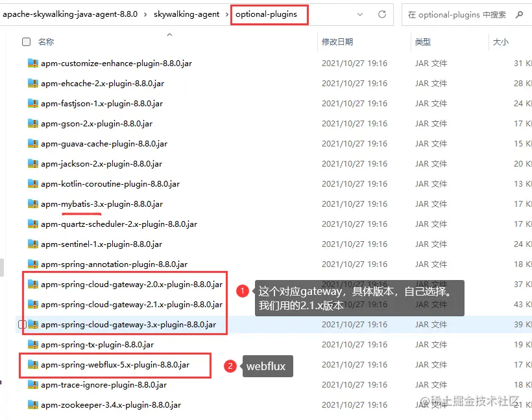Click the jar icon of apm-mybatis-3.x-plugin-8.8.0.jar

point(33,204)
